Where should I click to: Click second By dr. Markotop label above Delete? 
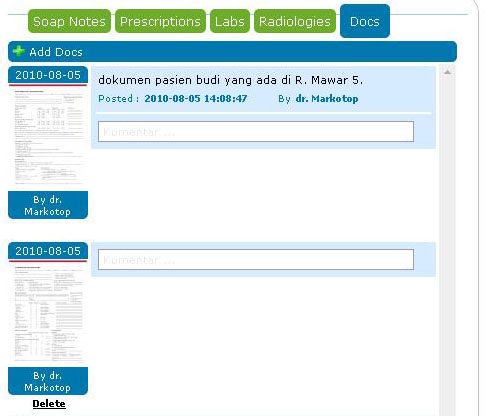click(48, 381)
